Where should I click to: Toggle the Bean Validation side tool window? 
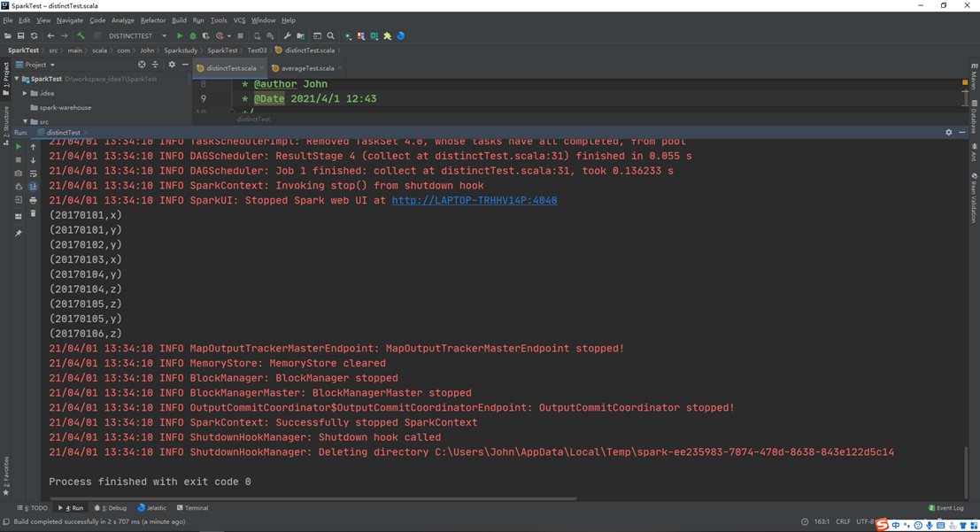point(974,197)
